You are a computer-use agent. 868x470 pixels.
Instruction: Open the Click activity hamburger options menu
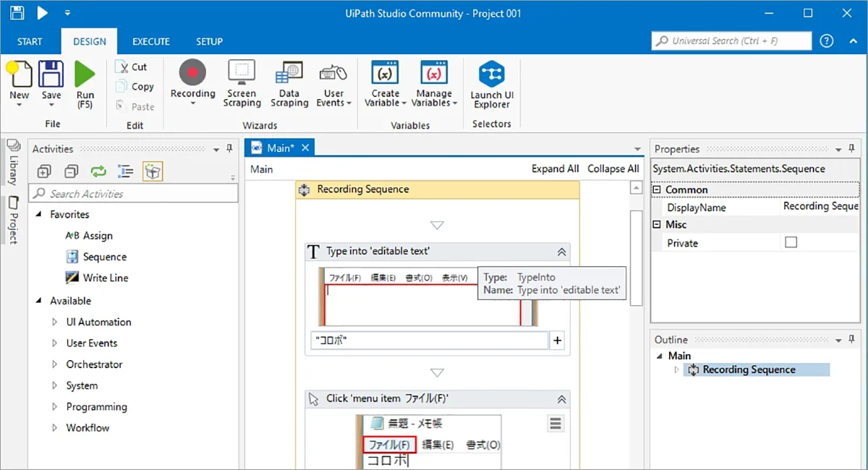pyautogui.click(x=556, y=424)
